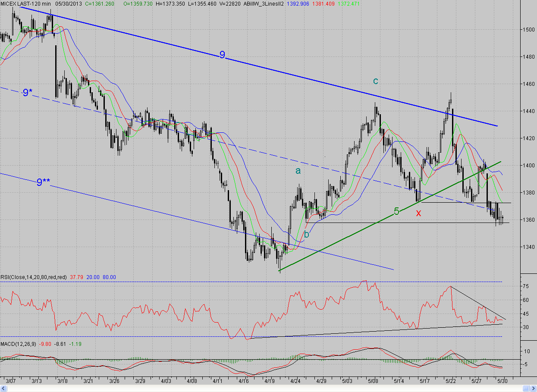The height and width of the screenshot is (392, 537).
Task: Click the 1340 price level on price axis
Action: click(527, 247)
